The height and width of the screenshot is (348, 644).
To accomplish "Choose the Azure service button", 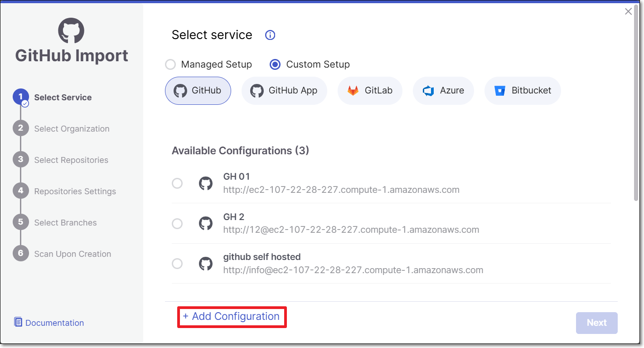I will tap(443, 90).
